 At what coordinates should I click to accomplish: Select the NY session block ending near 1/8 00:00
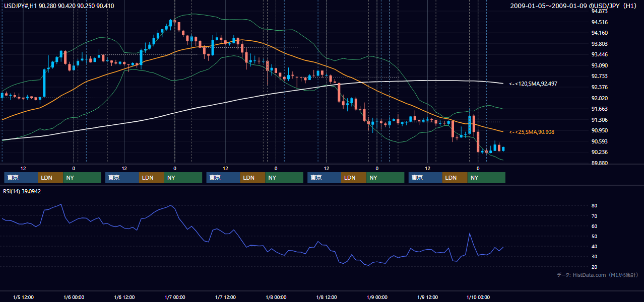point(284,178)
